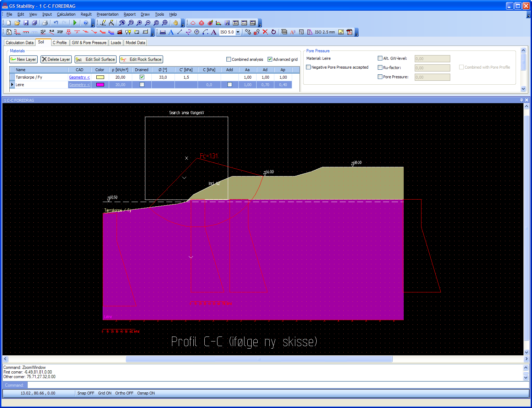Screen dimensions: 532x408
Task: Switch to the GW & Pore Pressure tab
Action: click(89, 42)
